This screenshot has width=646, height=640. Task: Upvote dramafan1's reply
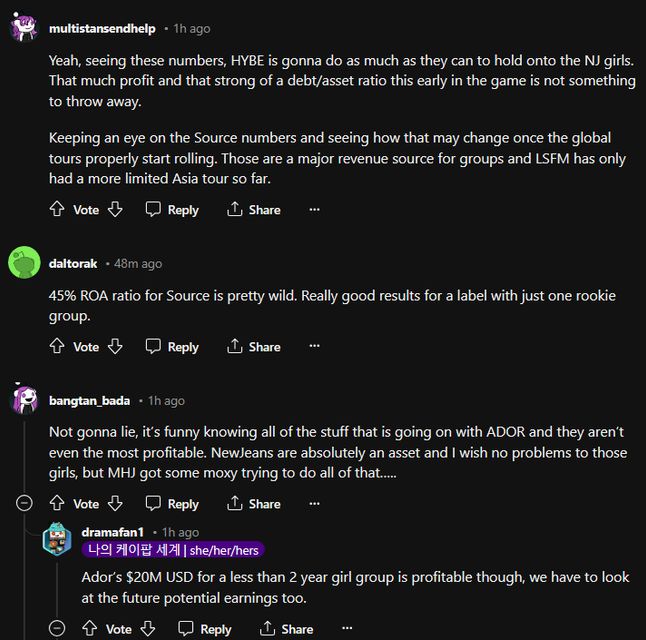click(90, 629)
